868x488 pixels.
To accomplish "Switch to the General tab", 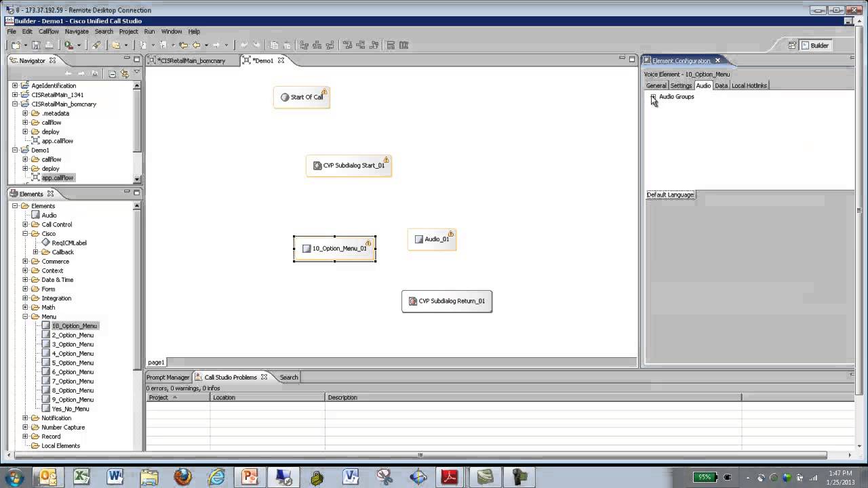I will tap(656, 85).
